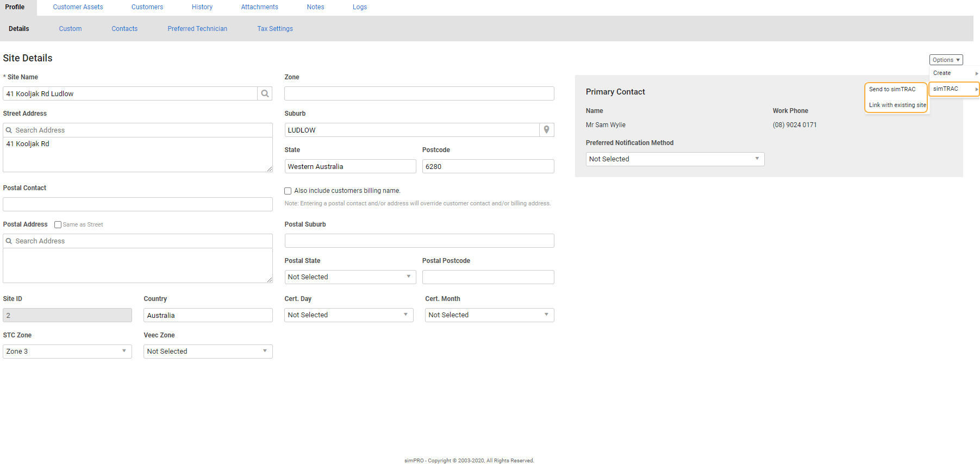The height and width of the screenshot is (464, 980).
Task: Open the Contacts sub-tab
Action: click(124, 29)
